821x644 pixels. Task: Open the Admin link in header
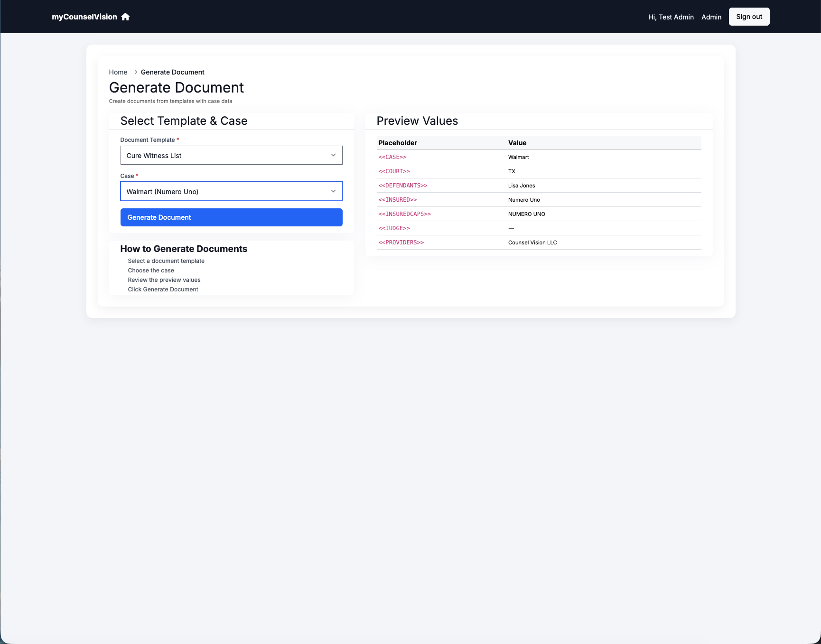[711, 17]
